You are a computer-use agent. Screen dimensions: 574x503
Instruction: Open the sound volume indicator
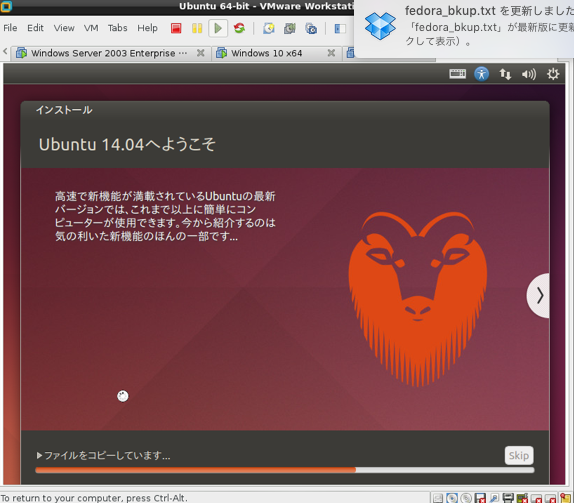(529, 74)
